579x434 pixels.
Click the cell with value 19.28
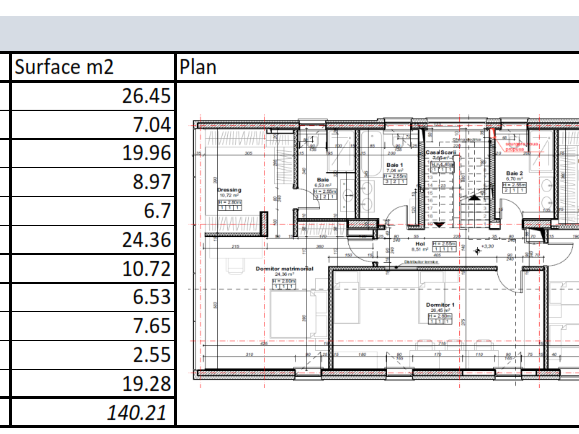[x=93, y=384]
